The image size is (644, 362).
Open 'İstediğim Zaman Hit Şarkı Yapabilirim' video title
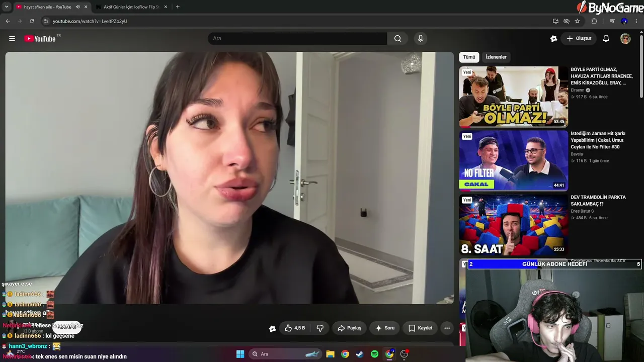coord(598,140)
